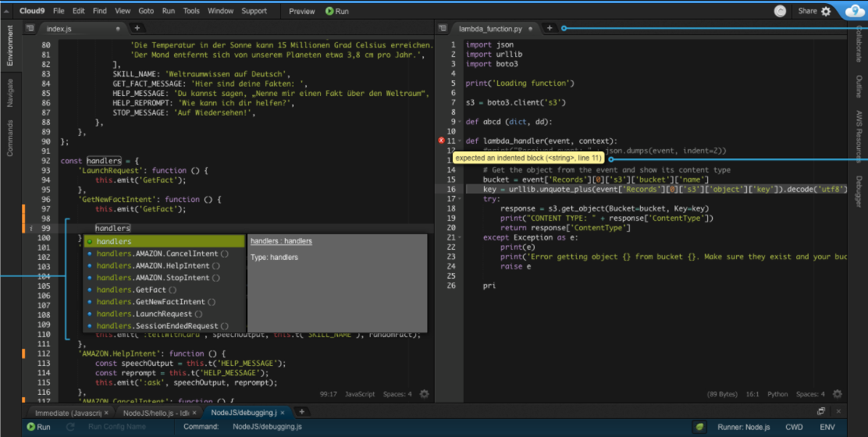The width and height of the screenshot is (868, 437).
Task: Add a new tab next to lambda_function.py
Action: point(550,28)
